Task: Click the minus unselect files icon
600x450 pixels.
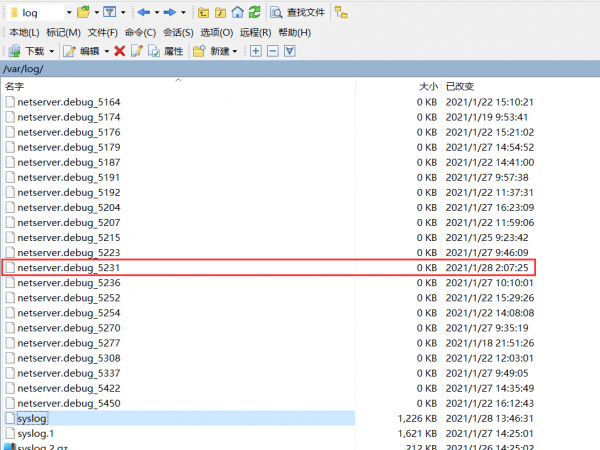Action: tap(273, 51)
